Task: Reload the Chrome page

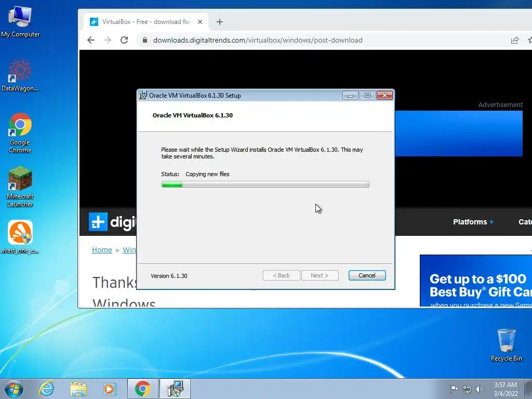Action: click(x=124, y=40)
